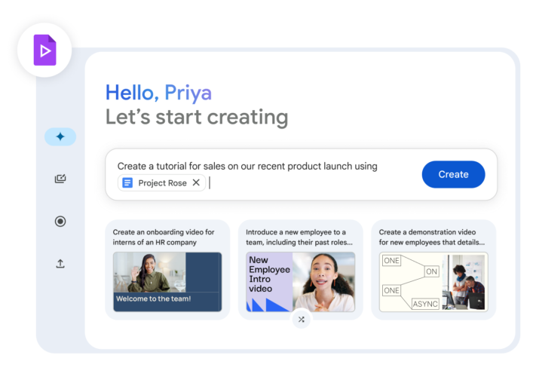Image resolution: width=536 pixels, height=392 pixels.
Task: Choose 'Introduce a new employee' suggestion card
Action: (x=301, y=270)
